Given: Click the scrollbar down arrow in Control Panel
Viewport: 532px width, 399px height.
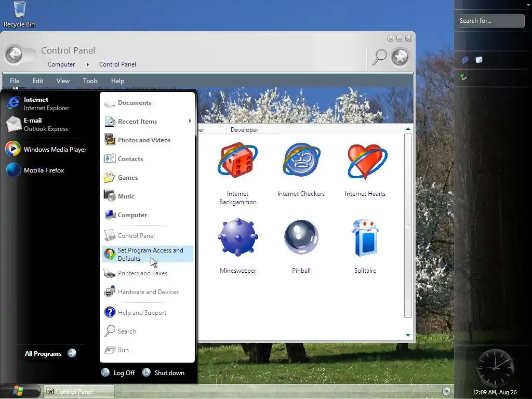Looking at the screenshot, I should coord(408,335).
